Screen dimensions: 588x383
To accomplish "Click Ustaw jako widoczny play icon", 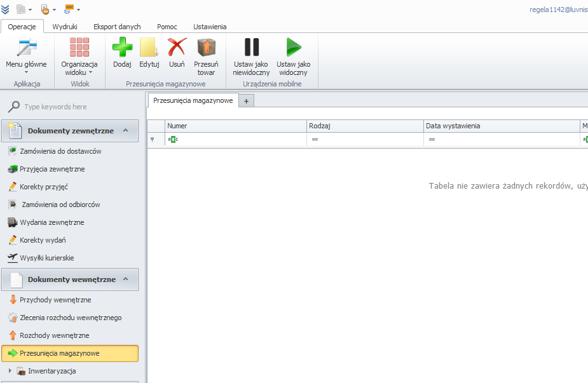I will pos(293,47).
